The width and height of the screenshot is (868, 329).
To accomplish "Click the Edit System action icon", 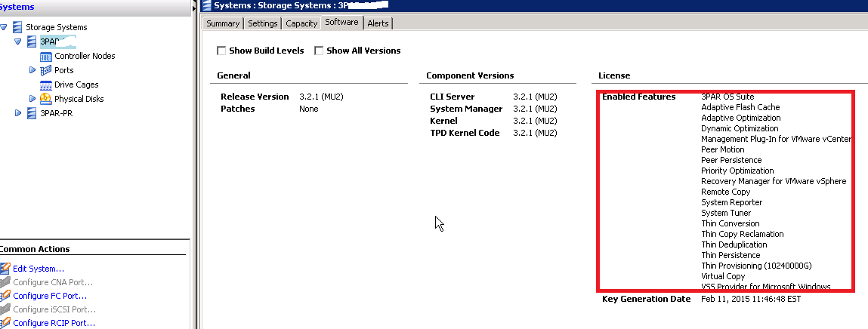I will [x=5, y=269].
